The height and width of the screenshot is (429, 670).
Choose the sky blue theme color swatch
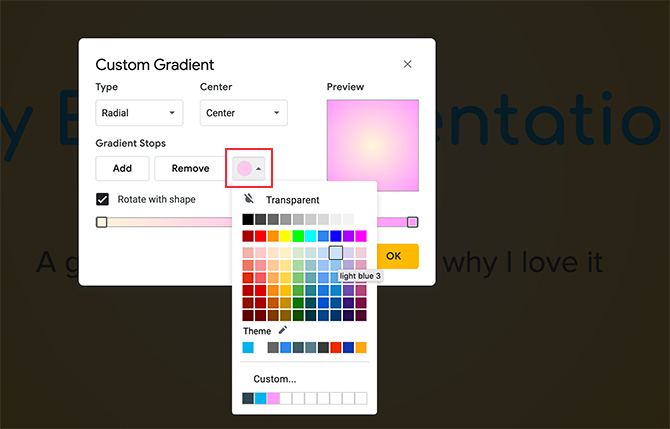248,347
